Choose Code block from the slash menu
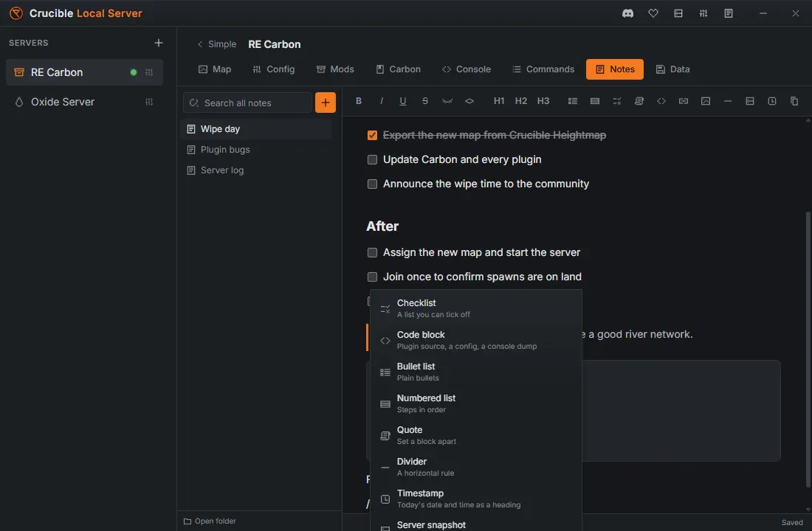Viewport: 812px width, 531px height. click(x=476, y=340)
